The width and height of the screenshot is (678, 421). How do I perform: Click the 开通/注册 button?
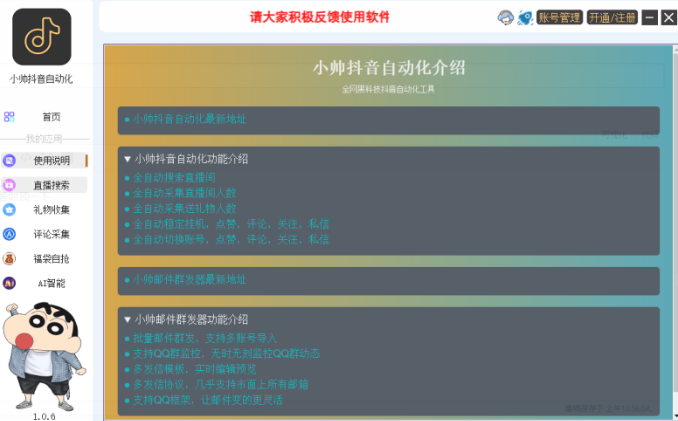[x=612, y=18]
